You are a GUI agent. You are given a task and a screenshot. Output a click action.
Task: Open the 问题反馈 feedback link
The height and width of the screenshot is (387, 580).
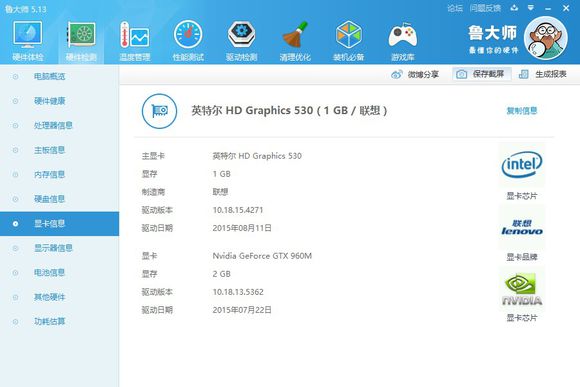485,8
